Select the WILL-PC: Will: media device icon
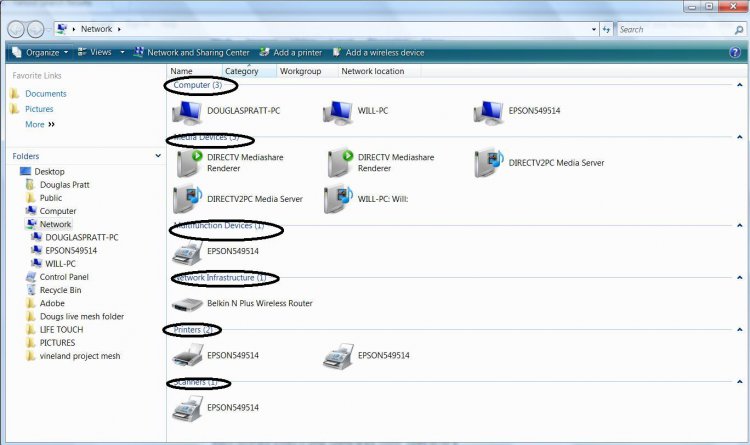Viewport: 750px width, 445px height. tap(338, 199)
